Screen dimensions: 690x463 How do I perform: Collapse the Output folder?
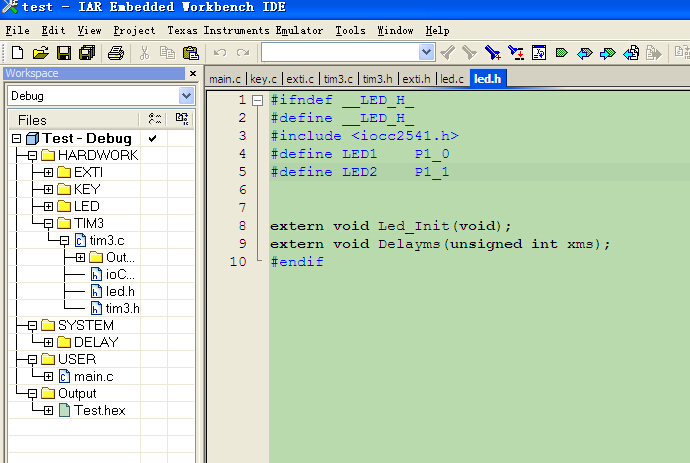coord(32,393)
